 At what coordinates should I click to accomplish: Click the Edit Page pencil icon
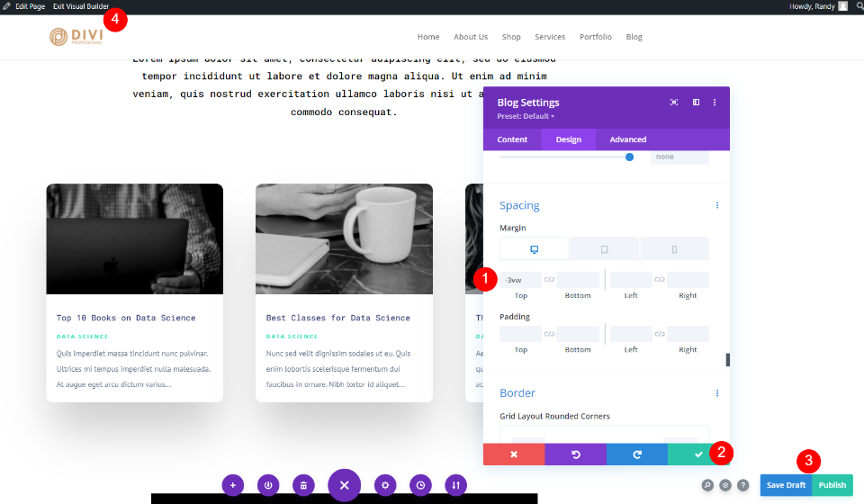tap(6, 6)
